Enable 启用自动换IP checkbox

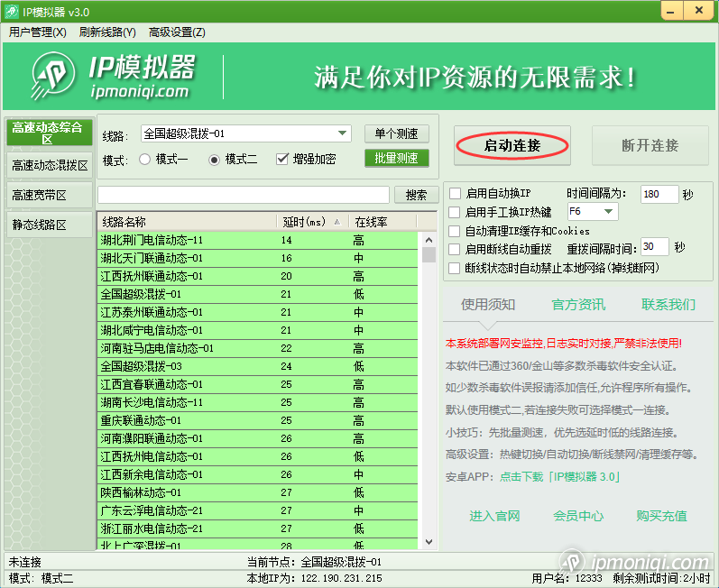[456, 194]
